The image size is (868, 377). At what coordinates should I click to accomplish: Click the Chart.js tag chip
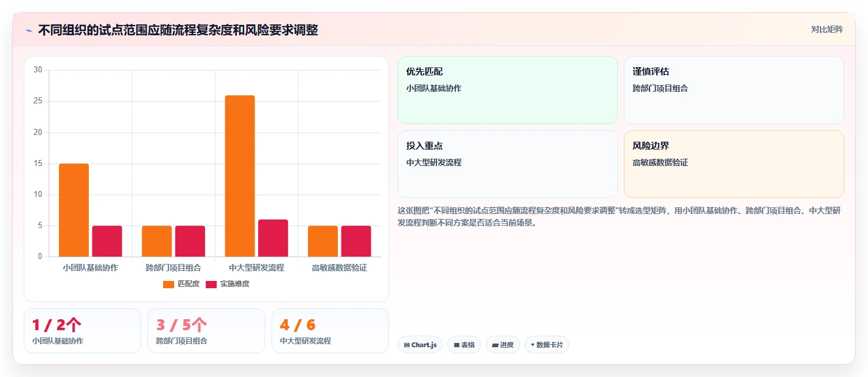coord(420,345)
